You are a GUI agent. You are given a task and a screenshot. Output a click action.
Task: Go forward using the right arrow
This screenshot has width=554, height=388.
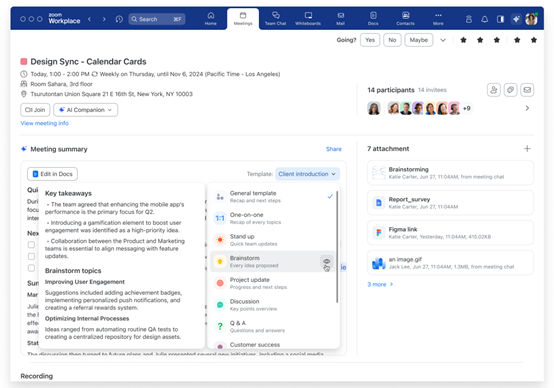[x=104, y=19]
